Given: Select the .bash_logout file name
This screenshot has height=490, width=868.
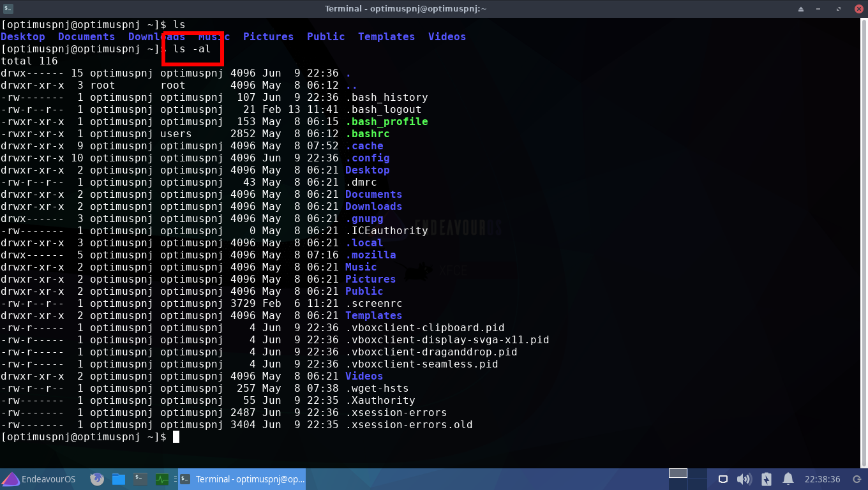Looking at the screenshot, I should [384, 110].
